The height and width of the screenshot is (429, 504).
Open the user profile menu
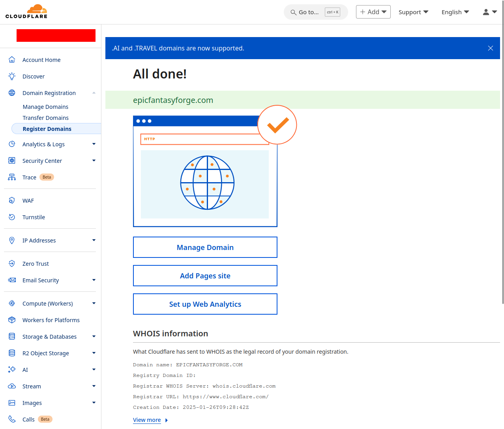click(490, 12)
